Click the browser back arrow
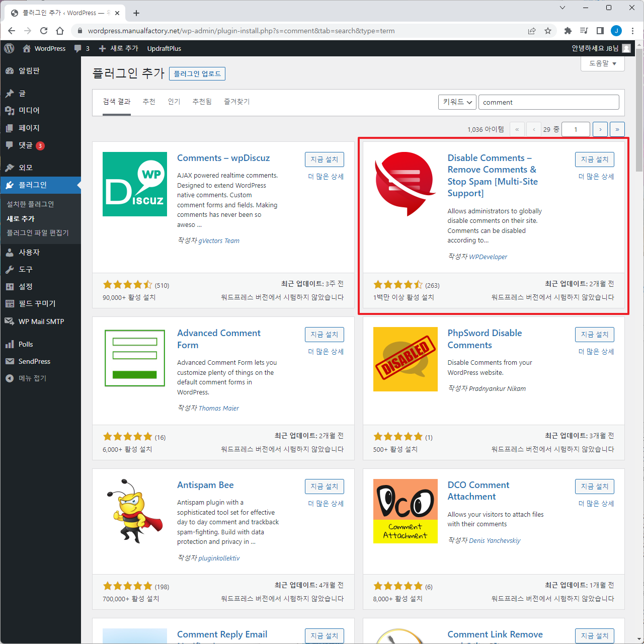 [x=12, y=31]
